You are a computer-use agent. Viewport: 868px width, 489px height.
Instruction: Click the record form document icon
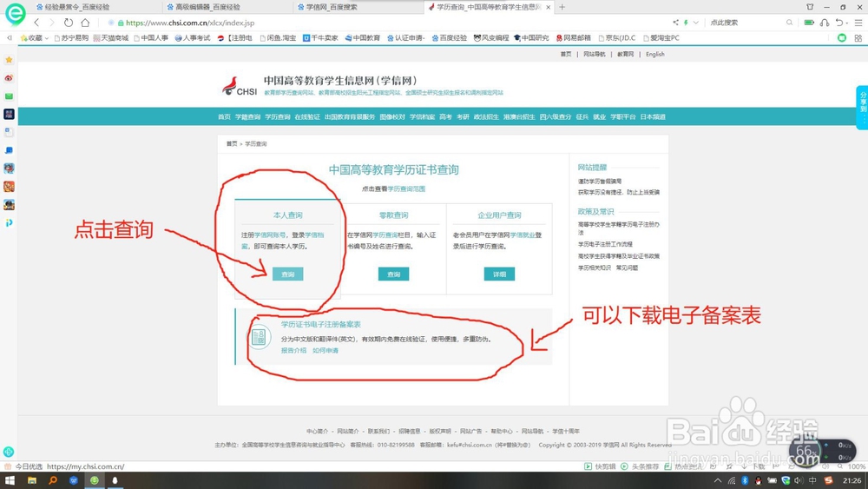click(259, 337)
